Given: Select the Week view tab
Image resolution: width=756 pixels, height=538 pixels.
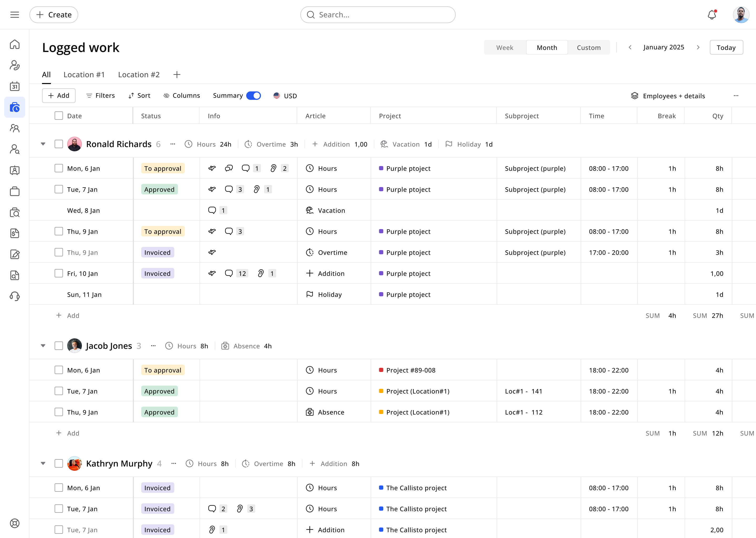Looking at the screenshot, I should click(x=505, y=47).
